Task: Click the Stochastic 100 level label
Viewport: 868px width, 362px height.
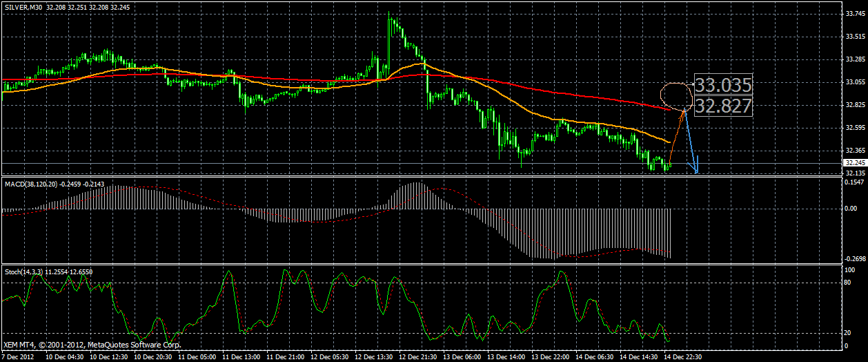Action: tap(849, 269)
